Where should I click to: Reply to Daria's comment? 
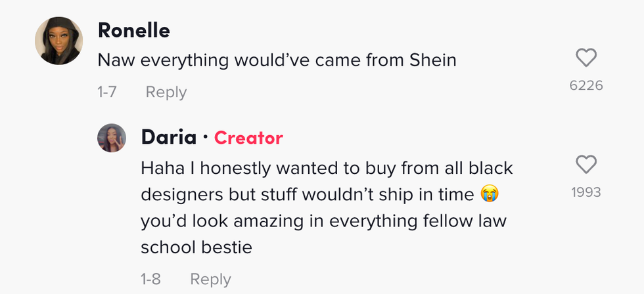[x=210, y=279]
